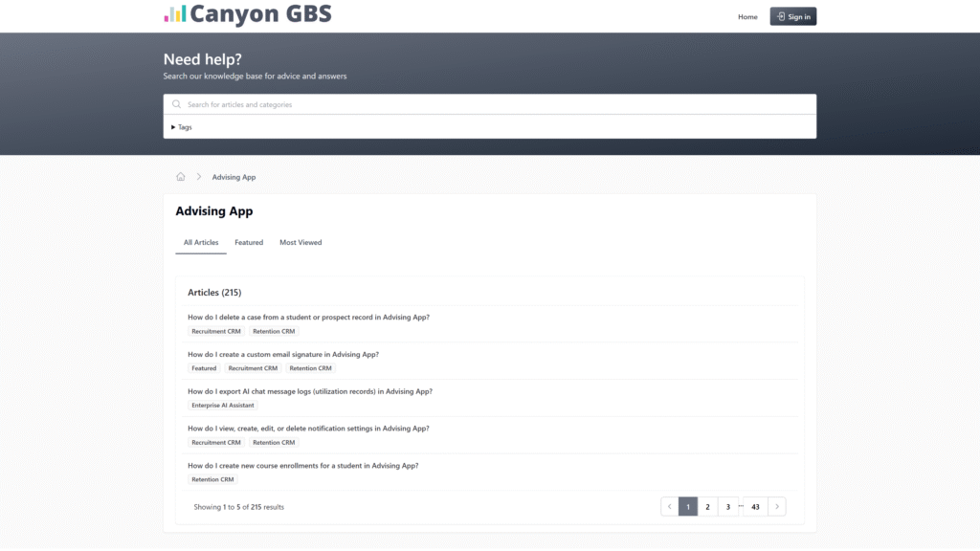Switch to the Featured tab
The width and height of the screenshot is (980, 551).
click(249, 243)
